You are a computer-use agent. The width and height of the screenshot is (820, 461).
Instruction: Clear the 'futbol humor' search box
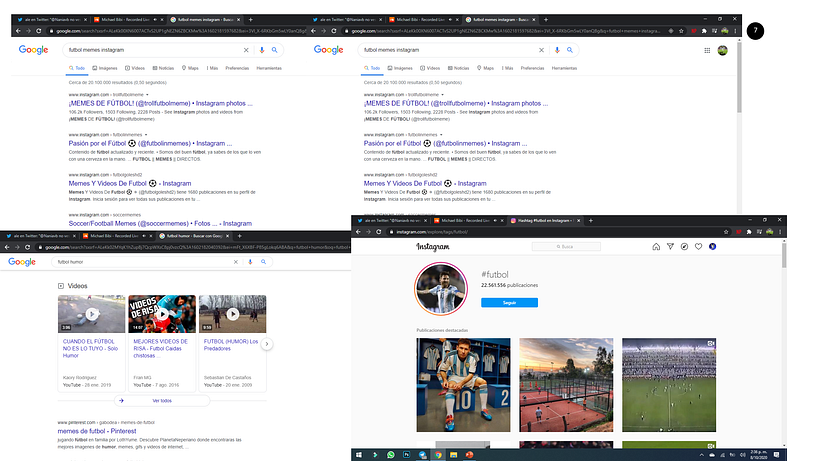coord(235,262)
